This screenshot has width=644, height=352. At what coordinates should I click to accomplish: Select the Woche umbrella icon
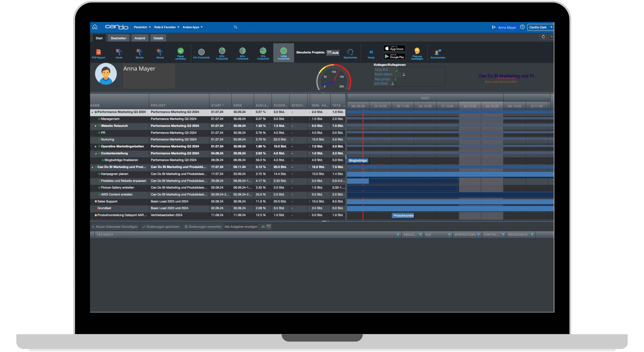pos(139,53)
